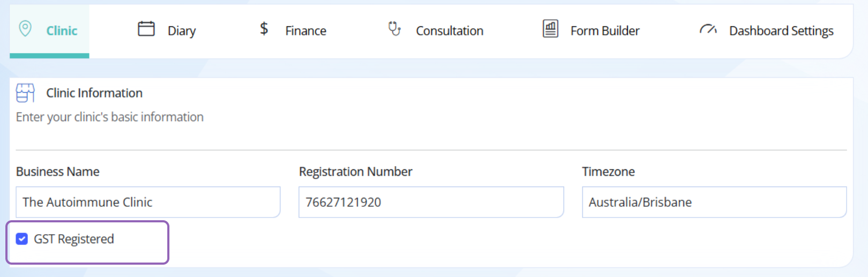Viewport: 868px width, 277px height.
Task: Click the Registration Number input field
Action: 431,202
